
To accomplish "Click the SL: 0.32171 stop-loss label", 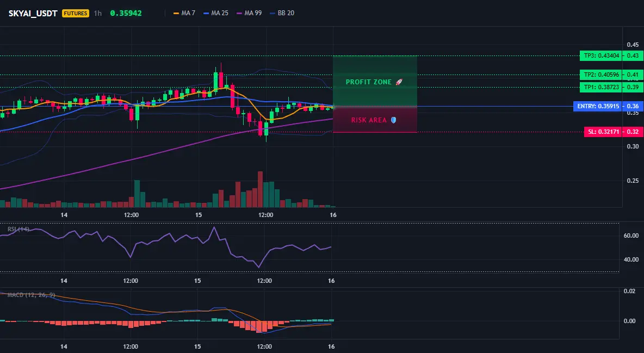I will [603, 132].
